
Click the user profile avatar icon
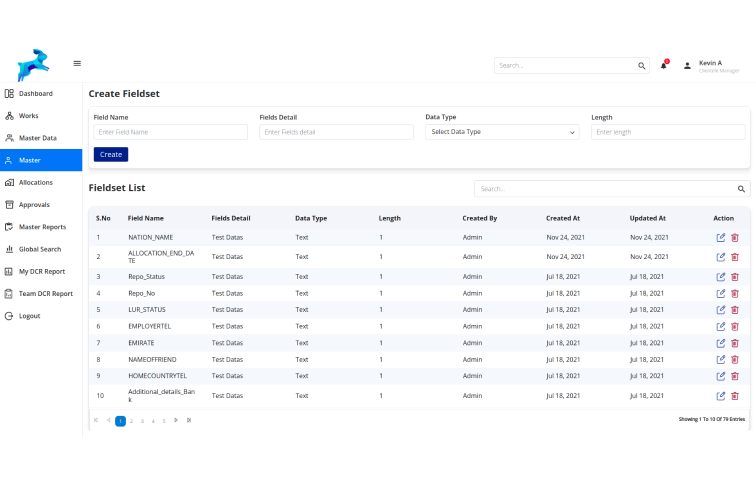(687, 66)
